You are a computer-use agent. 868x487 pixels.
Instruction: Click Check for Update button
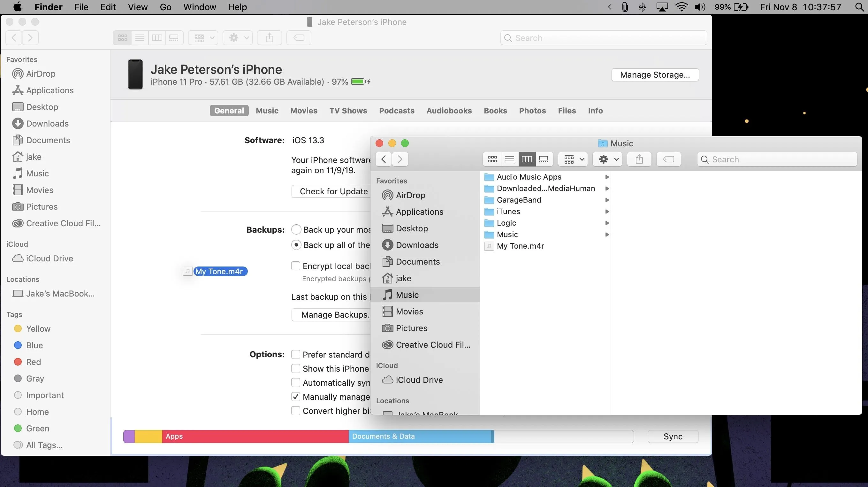click(331, 191)
